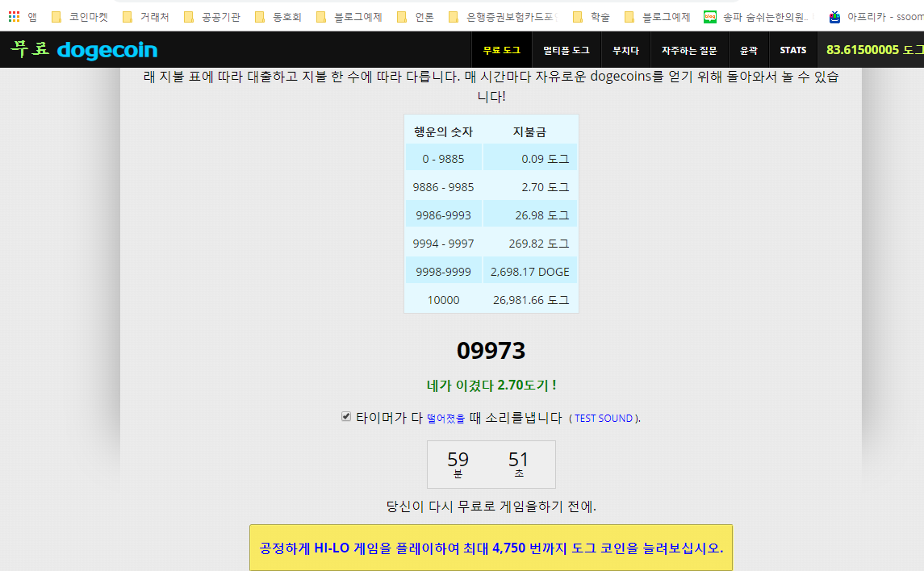Click the '9886 - 9985' table cell

443,187
